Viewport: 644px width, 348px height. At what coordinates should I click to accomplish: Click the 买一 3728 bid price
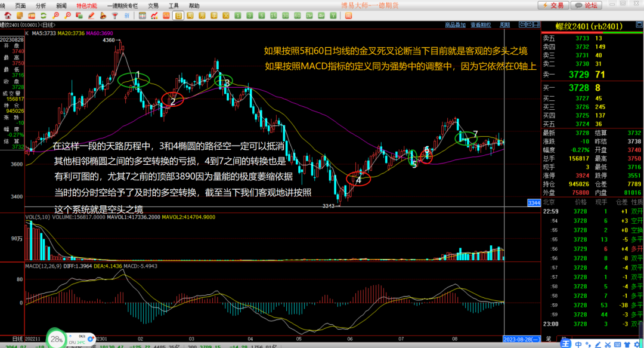(x=579, y=88)
